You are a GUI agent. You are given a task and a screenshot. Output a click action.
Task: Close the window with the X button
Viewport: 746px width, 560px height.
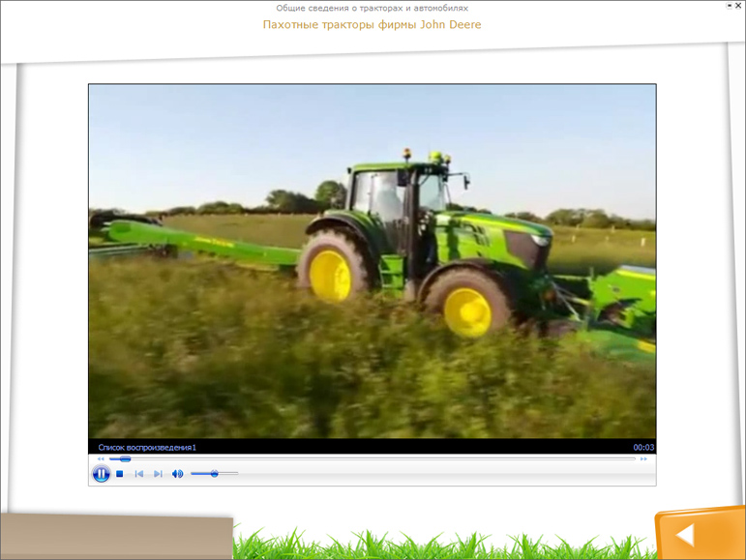click(x=738, y=6)
